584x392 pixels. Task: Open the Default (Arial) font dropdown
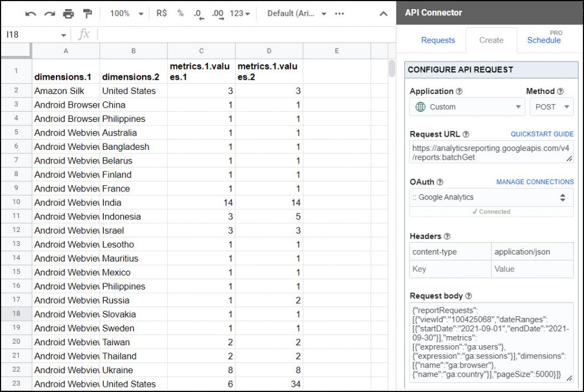297,14
